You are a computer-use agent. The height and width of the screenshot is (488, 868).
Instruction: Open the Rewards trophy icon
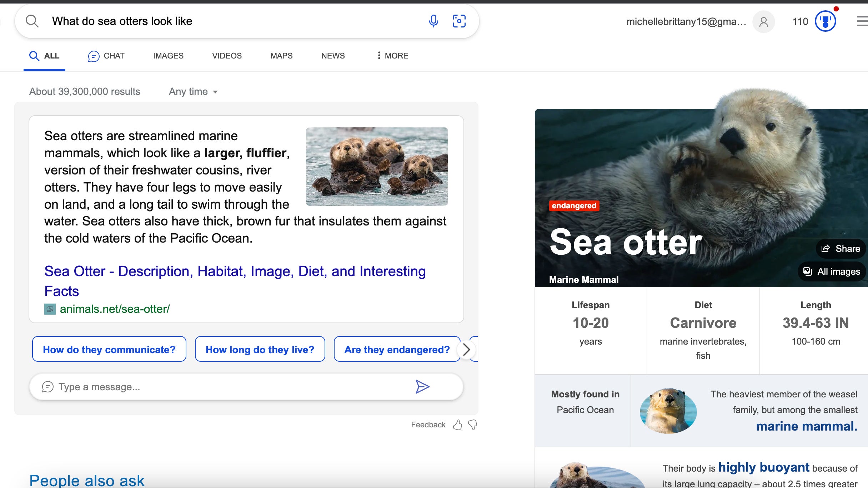pyautogui.click(x=825, y=21)
